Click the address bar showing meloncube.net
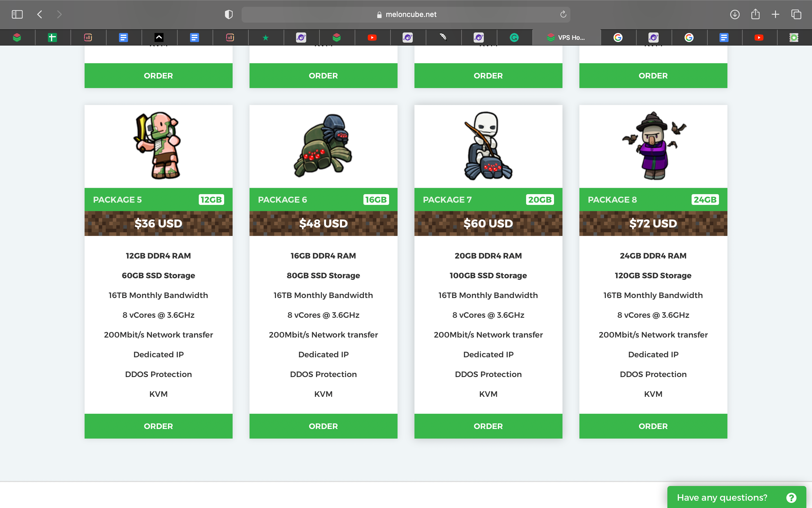 click(406, 14)
